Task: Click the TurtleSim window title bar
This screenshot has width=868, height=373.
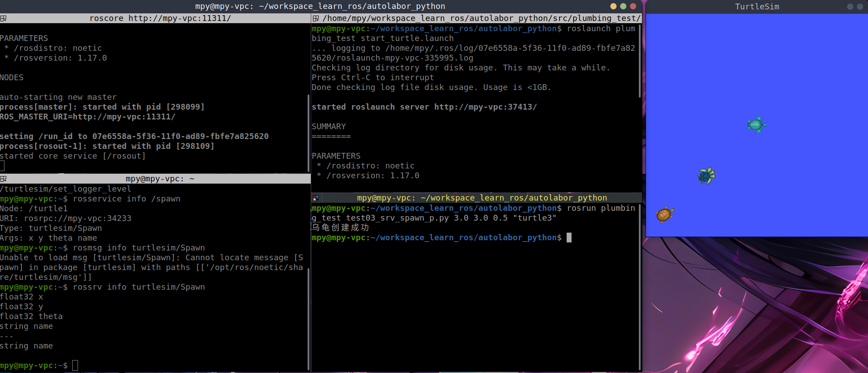Action: 757,7
